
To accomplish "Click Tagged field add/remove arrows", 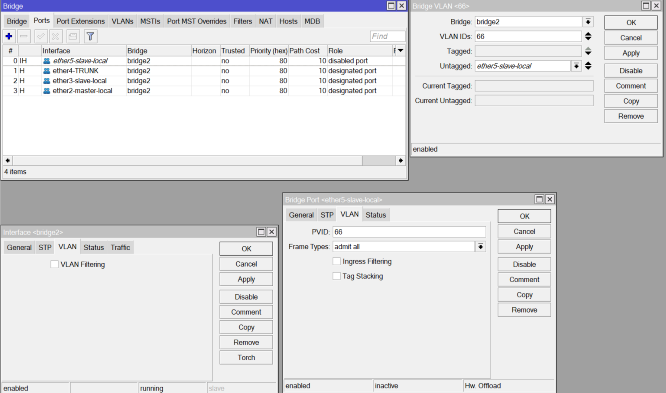I will coord(588,51).
